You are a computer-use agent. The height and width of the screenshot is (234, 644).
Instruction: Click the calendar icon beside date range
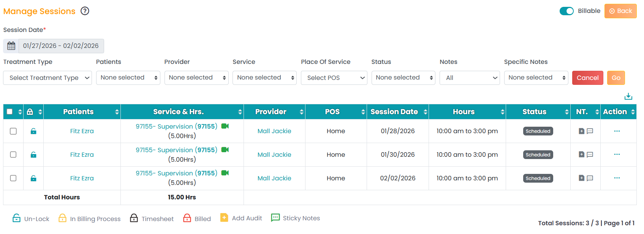click(x=11, y=46)
